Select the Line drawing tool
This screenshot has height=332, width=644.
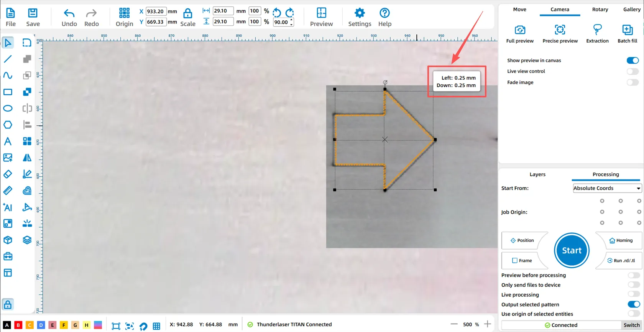8,59
